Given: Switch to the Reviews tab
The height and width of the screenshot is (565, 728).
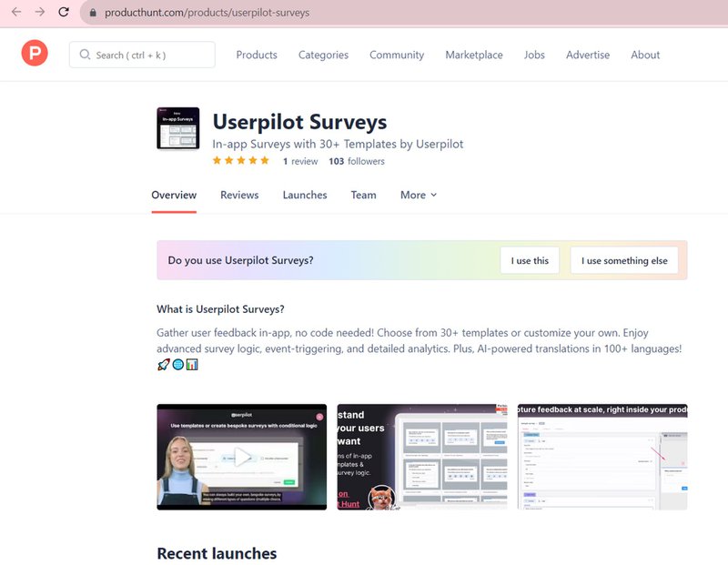Looking at the screenshot, I should click(x=239, y=195).
